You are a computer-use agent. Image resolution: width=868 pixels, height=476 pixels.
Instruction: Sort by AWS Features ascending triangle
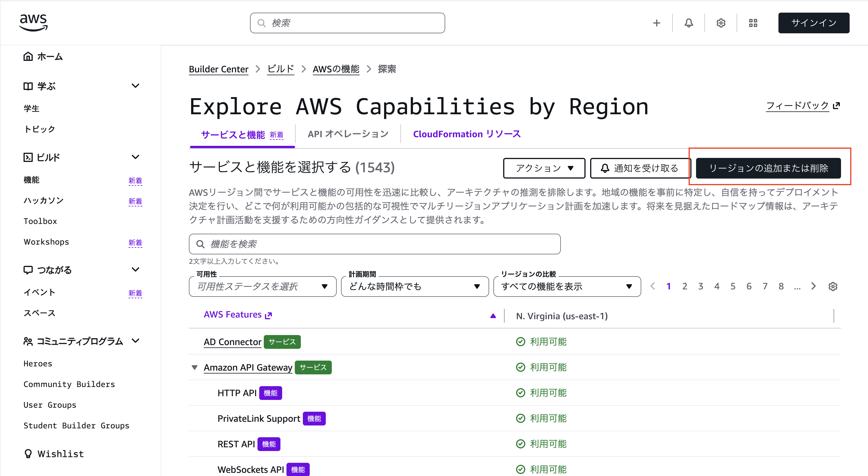point(493,316)
